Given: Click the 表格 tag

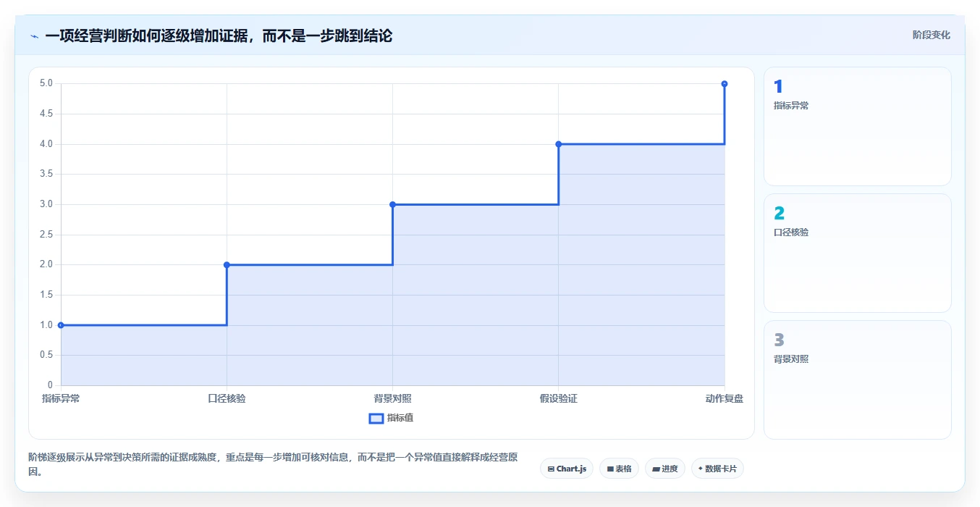Looking at the screenshot, I should click(x=619, y=469).
